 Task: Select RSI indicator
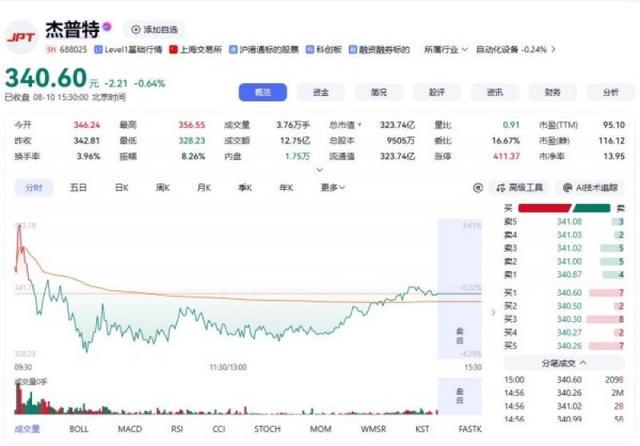[177, 429]
